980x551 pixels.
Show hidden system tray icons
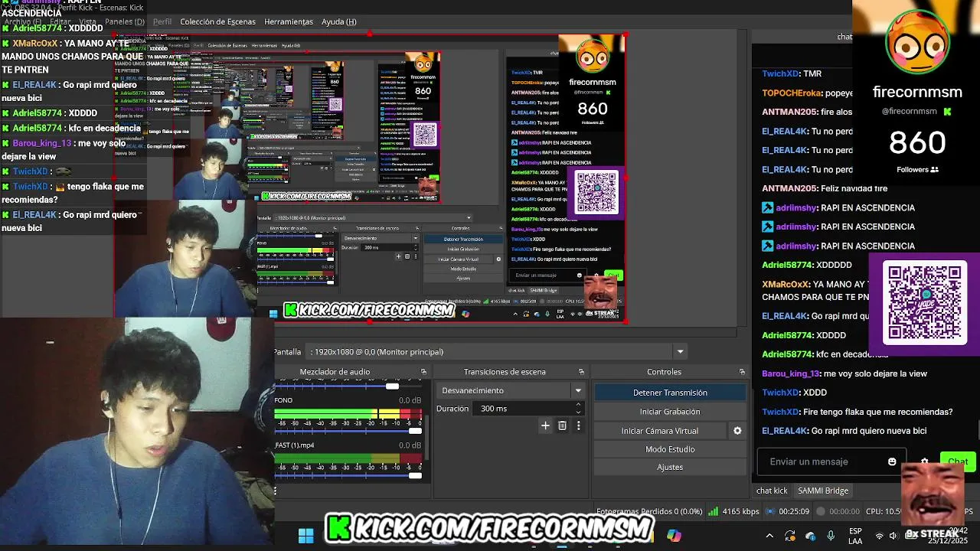click(x=769, y=536)
